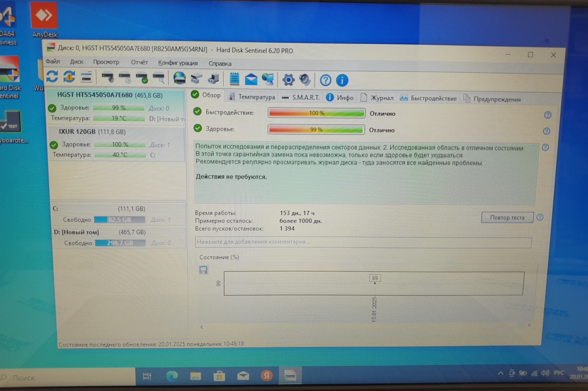Open the disk list lines toolbar icon
Viewport: 588px width, 391px height.
click(86, 77)
